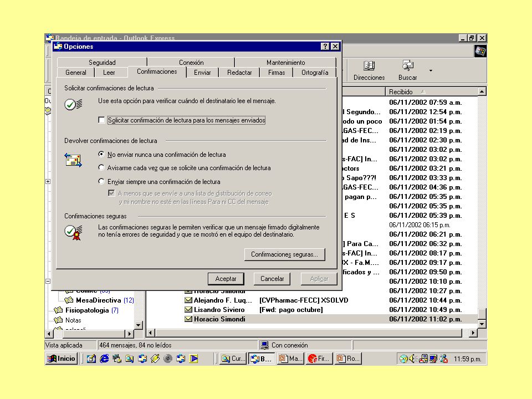Screen dimensions: 532x399
Task: Open the Inicio start menu
Action: (x=62, y=359)
